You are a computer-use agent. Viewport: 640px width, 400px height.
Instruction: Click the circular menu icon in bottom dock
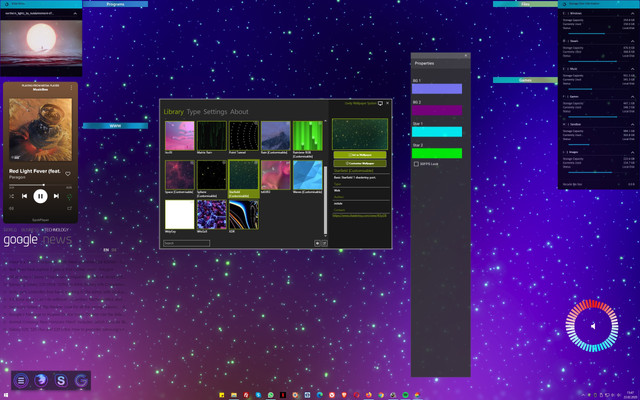click(21, 380)
